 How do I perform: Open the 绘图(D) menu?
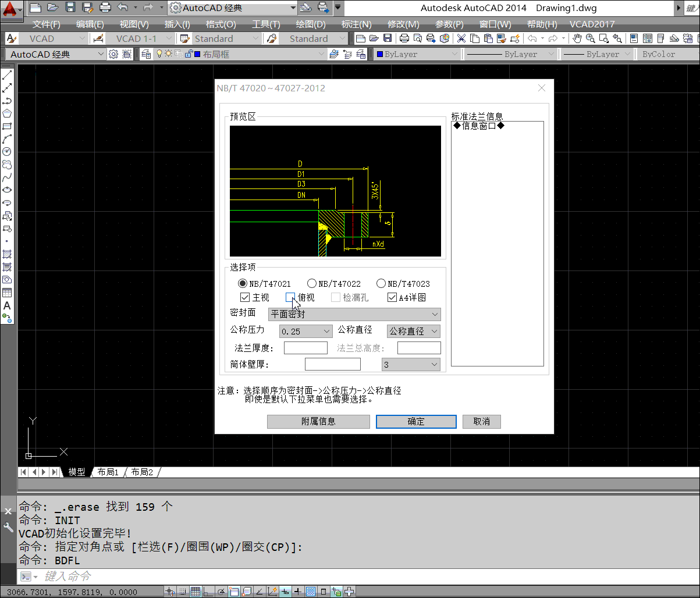[311, 24]
